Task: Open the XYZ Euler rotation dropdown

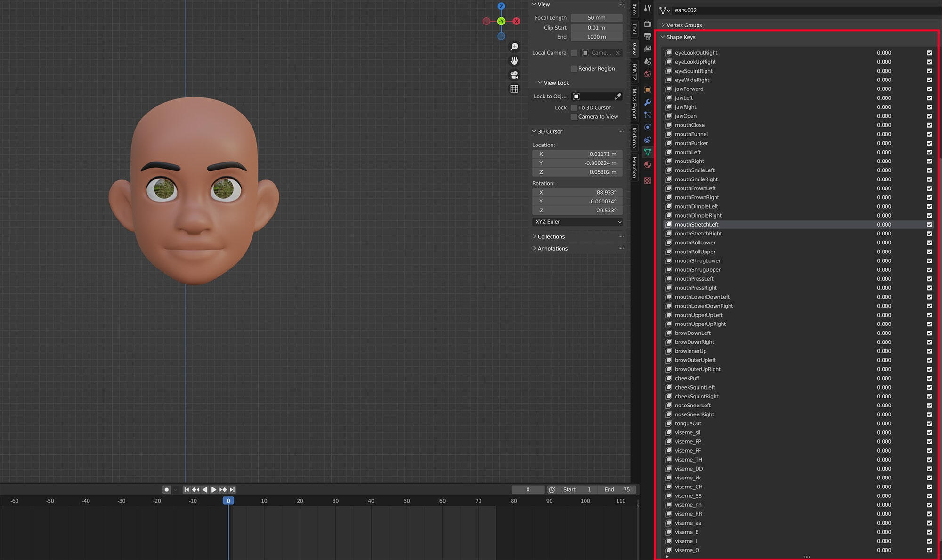Action: click(577, 222)
